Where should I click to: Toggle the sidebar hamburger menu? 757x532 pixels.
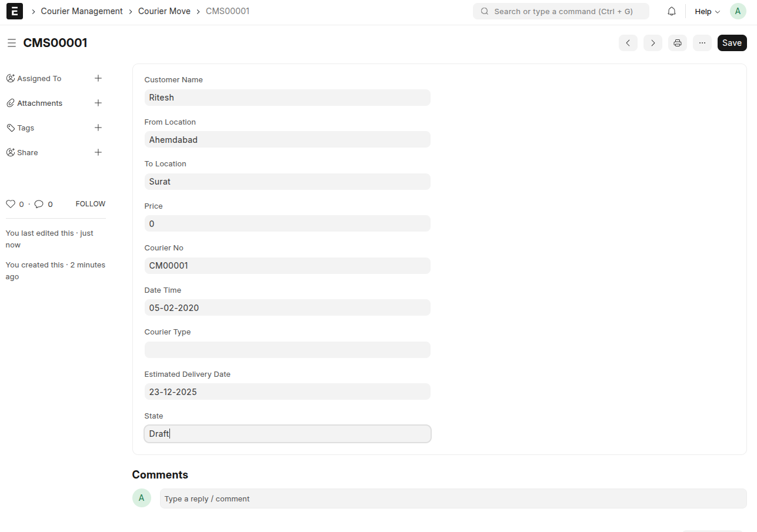coord(11,43)
